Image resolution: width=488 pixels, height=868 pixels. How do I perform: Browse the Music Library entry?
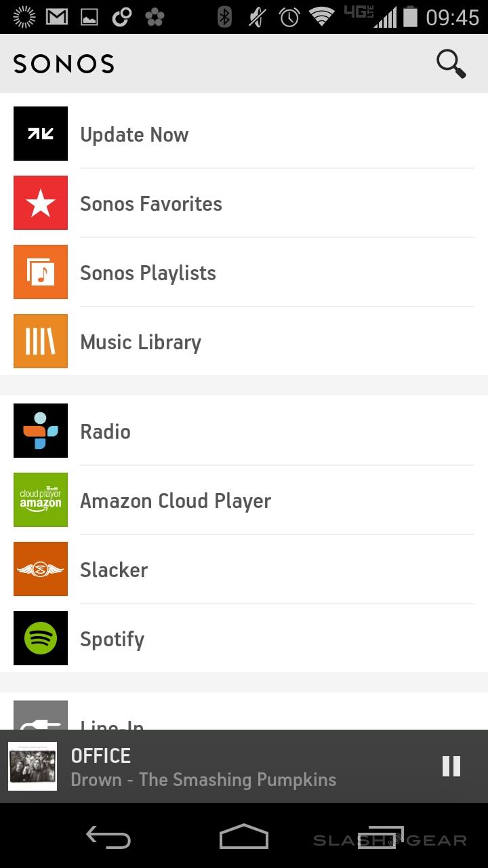pos(140,342)
